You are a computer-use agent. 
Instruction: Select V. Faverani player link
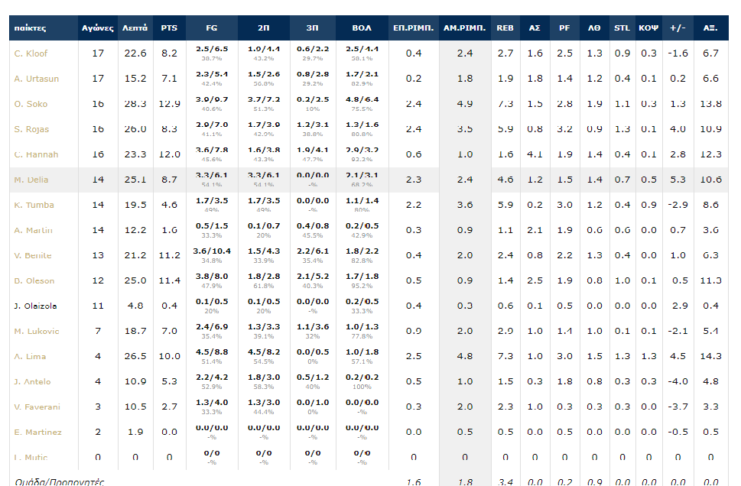(36, 407)
